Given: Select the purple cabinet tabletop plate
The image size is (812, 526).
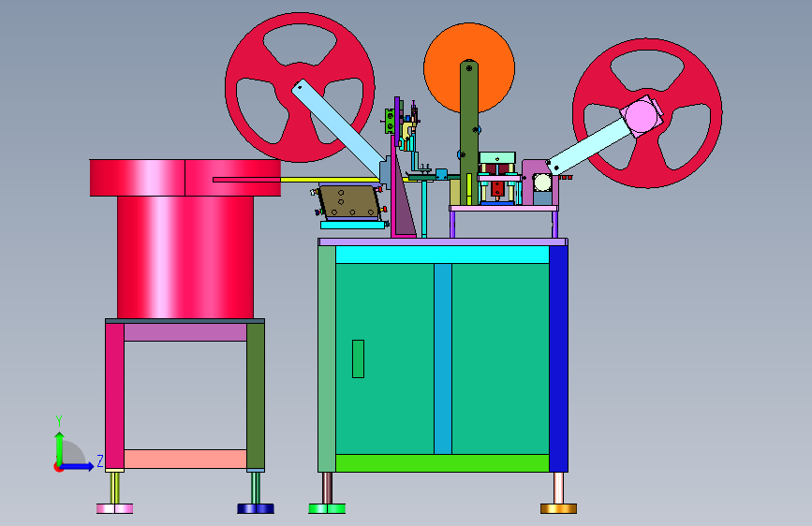Looking at the screenshot, I should point(443,241).
